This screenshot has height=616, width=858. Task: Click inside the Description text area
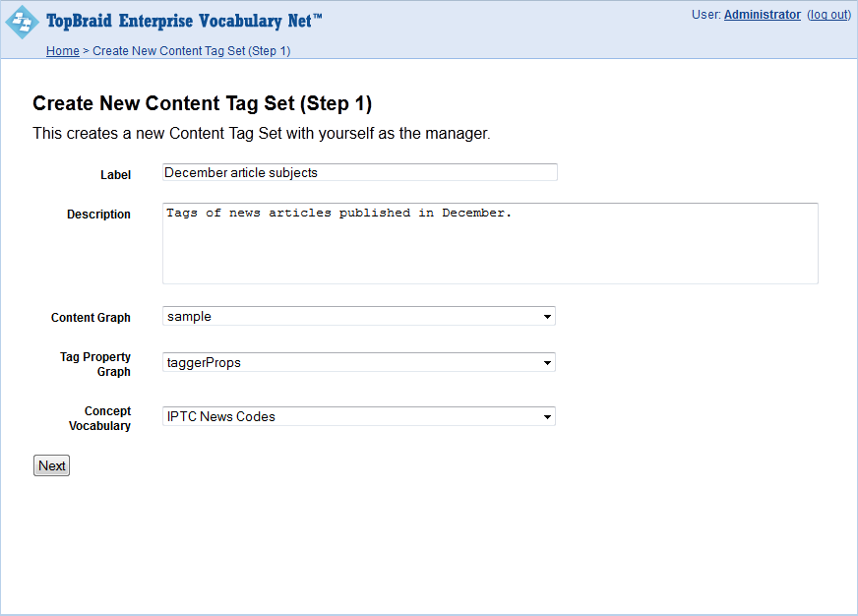tap(490, 243)
